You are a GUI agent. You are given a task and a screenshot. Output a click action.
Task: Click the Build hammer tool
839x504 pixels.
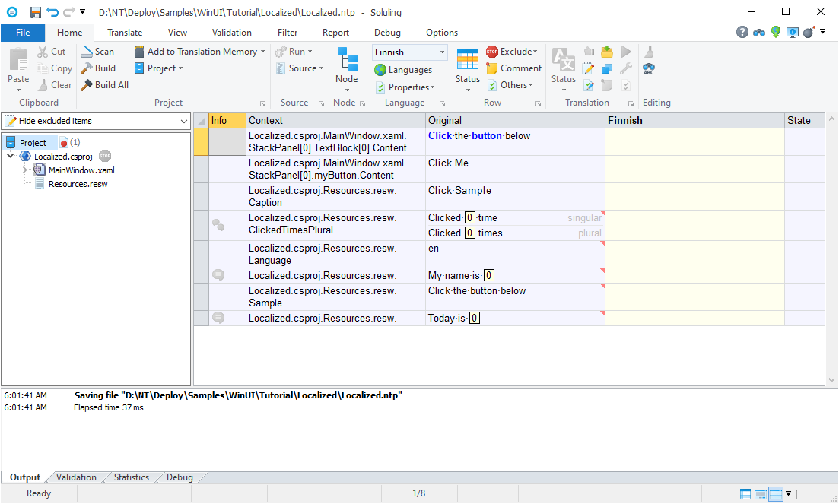click(x=98, y=68)
